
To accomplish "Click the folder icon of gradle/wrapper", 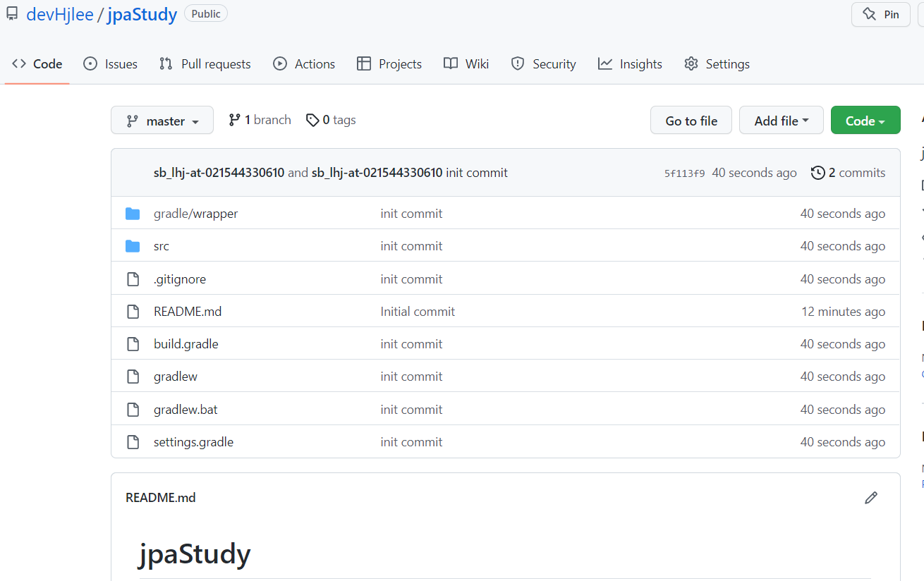I will [x=133, y=214].
